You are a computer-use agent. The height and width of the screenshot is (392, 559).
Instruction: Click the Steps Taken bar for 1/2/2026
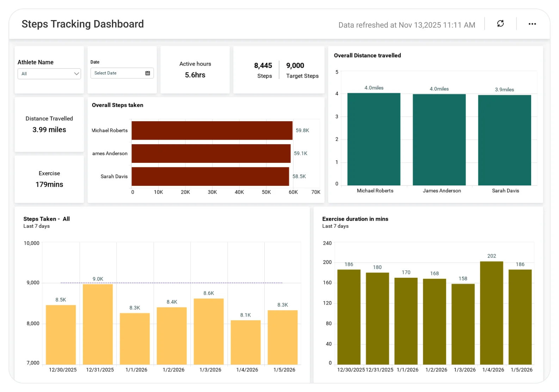172,336
